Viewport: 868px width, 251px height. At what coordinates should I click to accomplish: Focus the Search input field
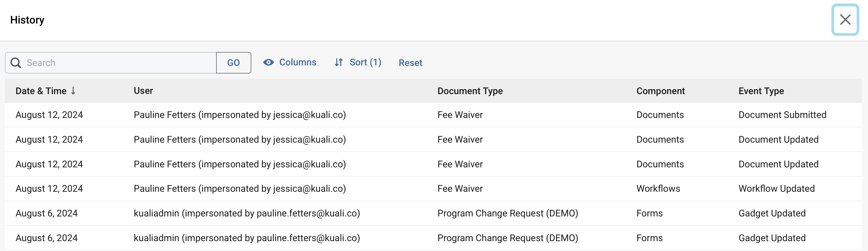118,63
